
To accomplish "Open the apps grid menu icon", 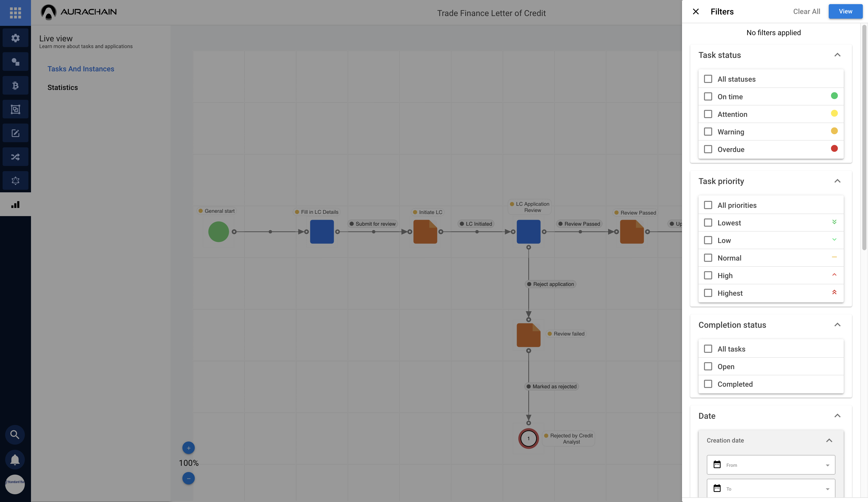I will tap(15, 13).
